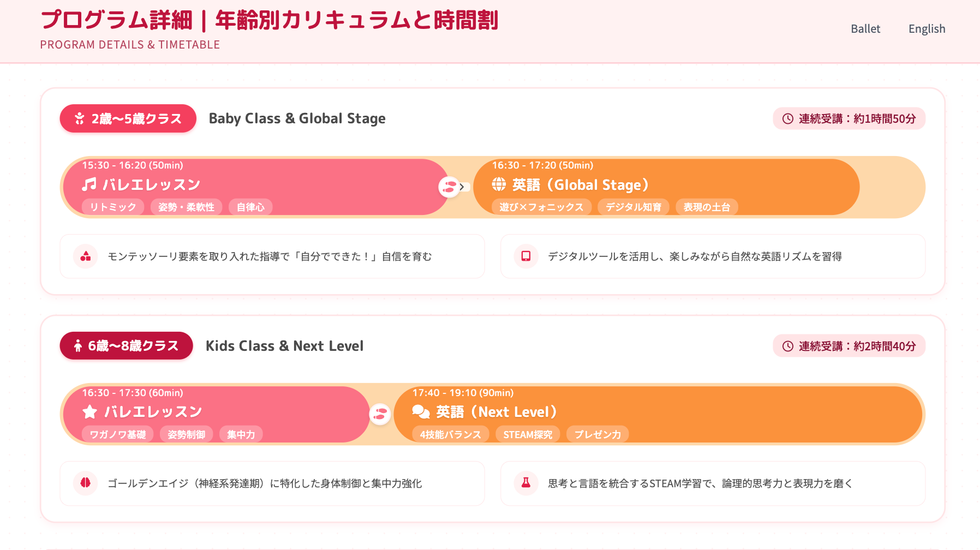Open the Ballet navigation link
Viewport: 980px width, 550px height.
tap(865, 29)
